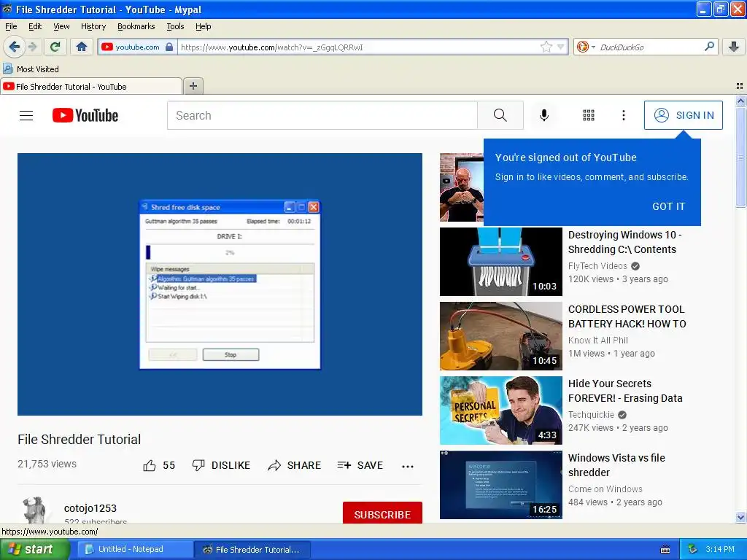747x560 pixels.
Task: Open the partially covered first suggested thumbnail
Action: [x=461, y=187]
